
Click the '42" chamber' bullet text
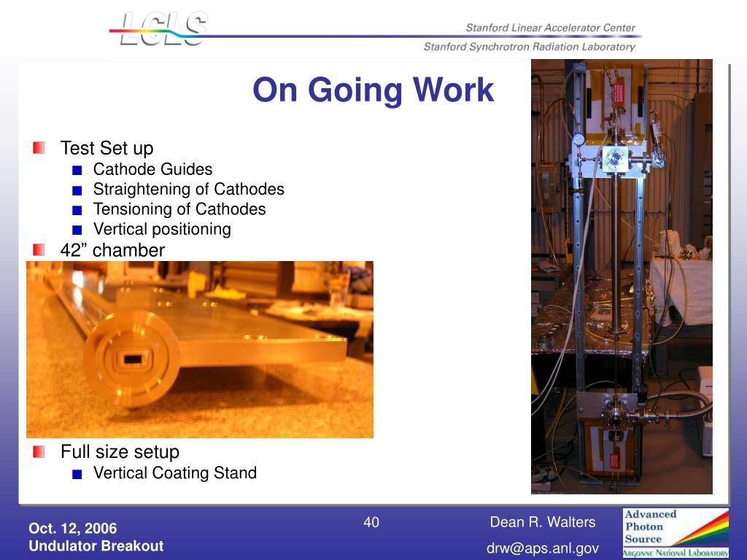click(x=112, y=250)
